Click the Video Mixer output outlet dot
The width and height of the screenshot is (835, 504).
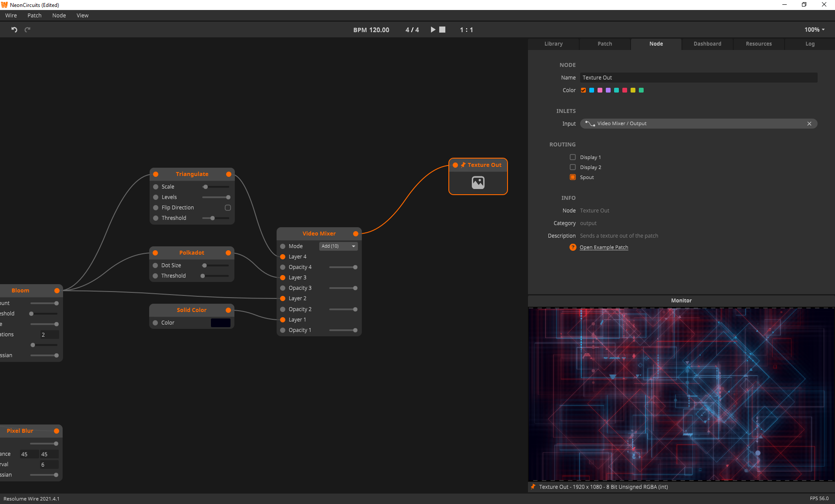pyautogui.click(x=356, y=234)
